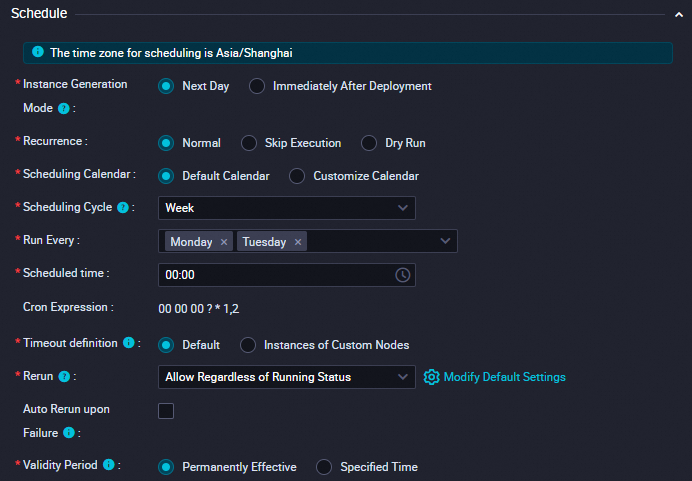Click the info icon in time zone banner

[38, 52]
